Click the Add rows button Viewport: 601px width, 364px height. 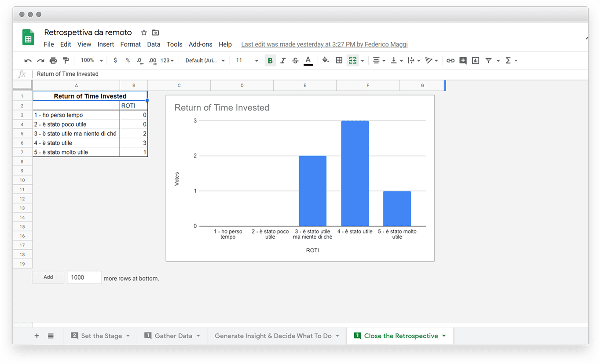(x=48, y=277)
